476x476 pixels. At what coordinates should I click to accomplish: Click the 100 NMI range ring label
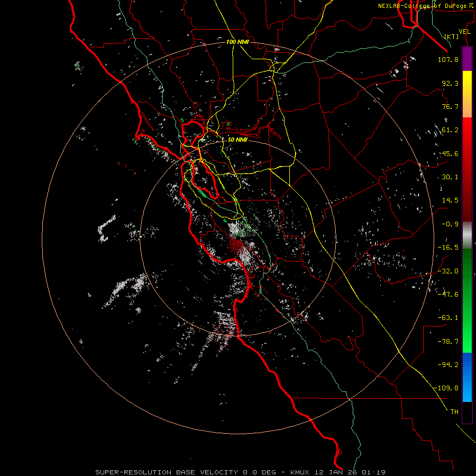[x=237, y=42]
